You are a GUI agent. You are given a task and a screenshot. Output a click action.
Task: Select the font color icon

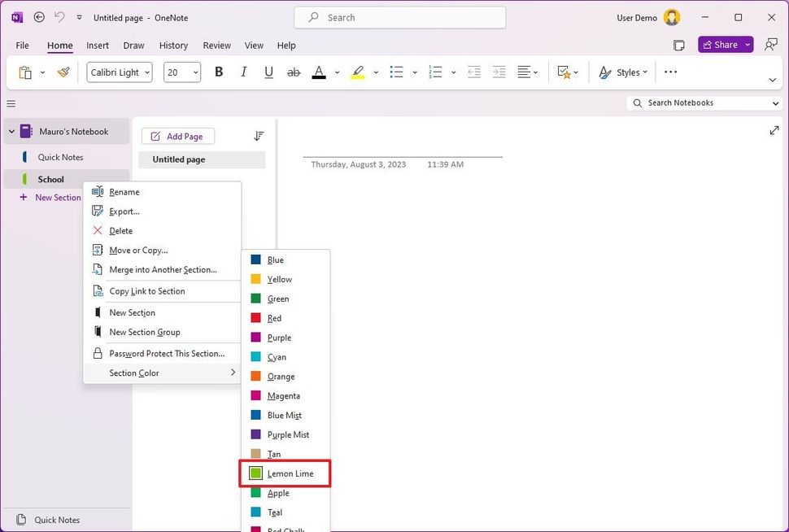point(319,72)
